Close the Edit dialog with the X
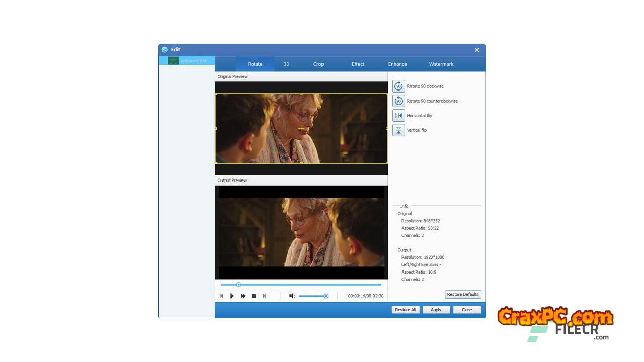The height and width of the screenshot is (362, 644). click(x=477, y=50)
